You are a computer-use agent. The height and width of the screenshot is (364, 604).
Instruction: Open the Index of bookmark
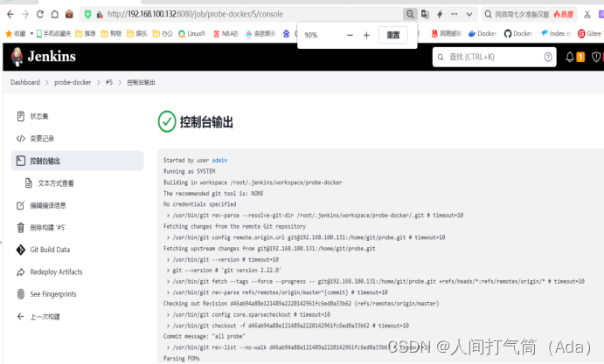click(x=556, y=34)
